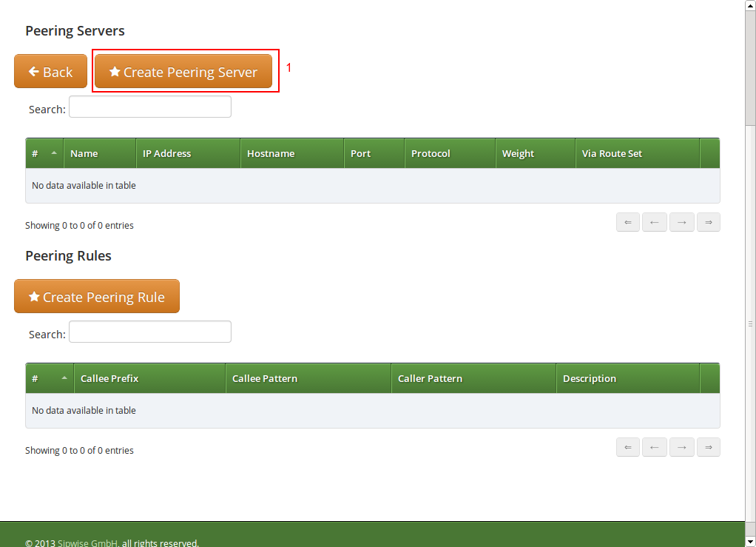Sort Peering Rules by # column
Viewport: 756px width, 547px height.
pos(50,378)
